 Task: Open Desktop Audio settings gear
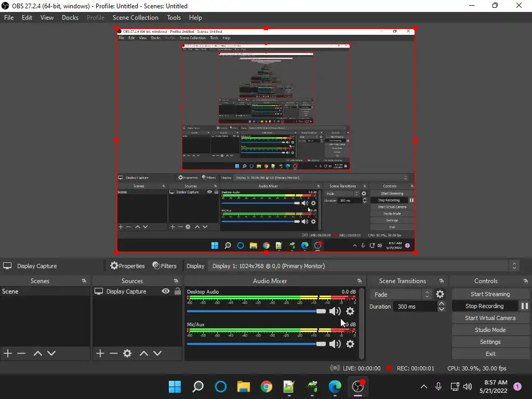[350, 311]
